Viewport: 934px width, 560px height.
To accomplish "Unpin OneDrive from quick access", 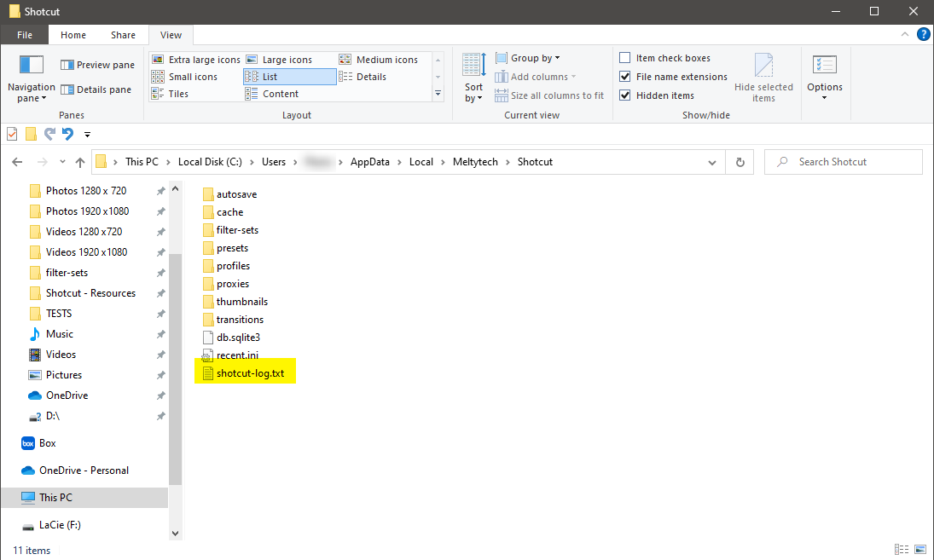I will pyautogui.click(x=161, y=395).
